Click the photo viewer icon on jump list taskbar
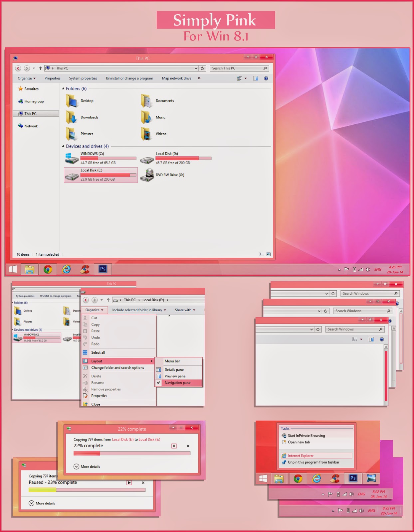The image size is (414, 532). (371, 478)
